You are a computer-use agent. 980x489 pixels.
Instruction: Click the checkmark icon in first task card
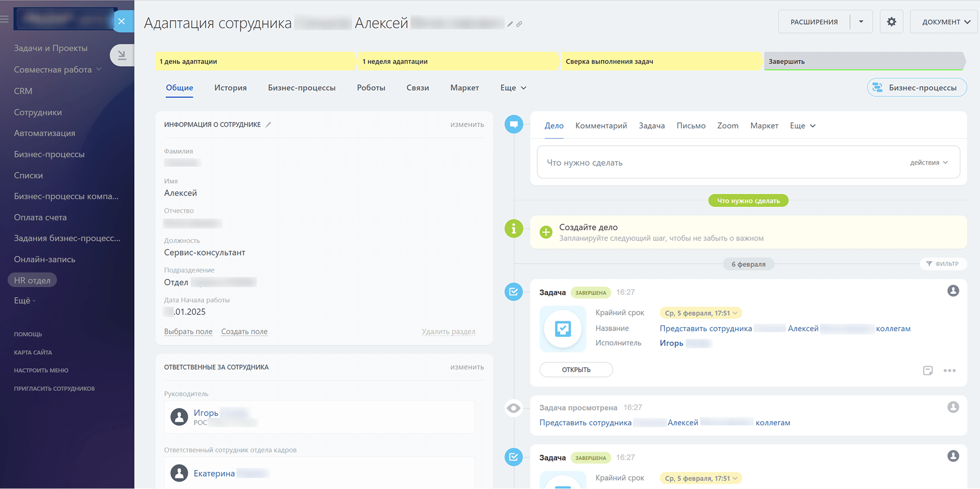(562, 329)
